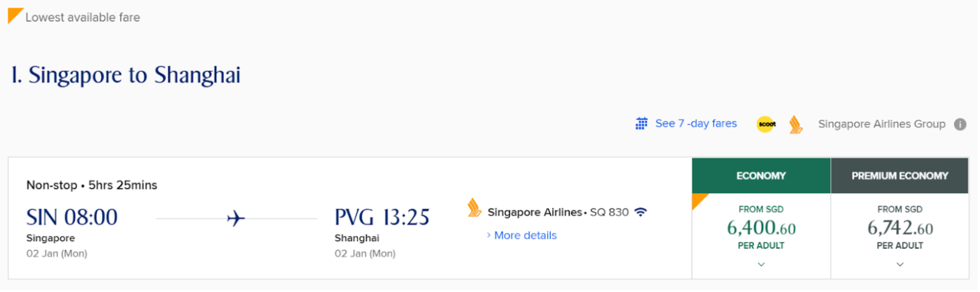Image resolution: width=980 pixels, height=292 pixels.
Task: Open the More details link text
Action: 525,236
